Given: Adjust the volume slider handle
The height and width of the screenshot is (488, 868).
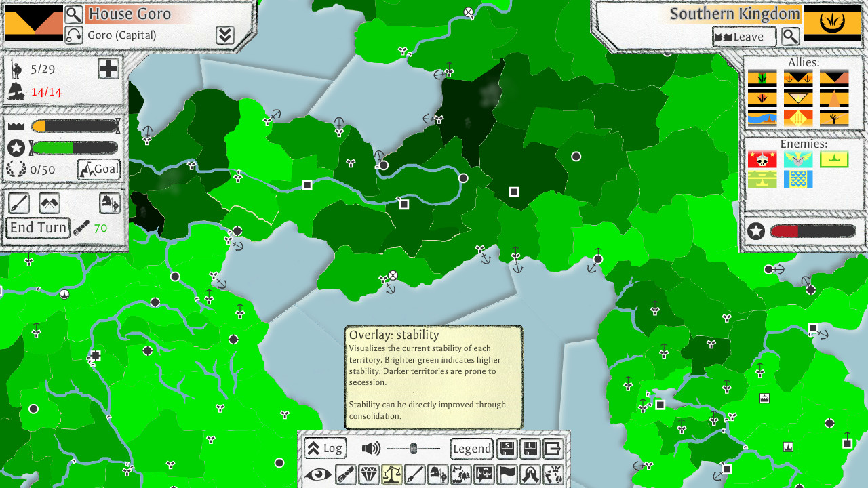Looking at the screenshot, I should pyautogui.click(x=413, y=448).
